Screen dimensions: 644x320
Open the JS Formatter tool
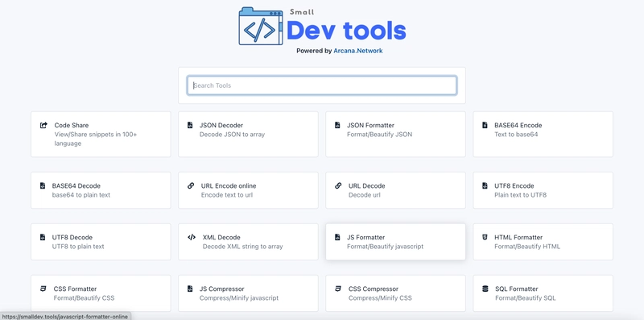point(395,242)
